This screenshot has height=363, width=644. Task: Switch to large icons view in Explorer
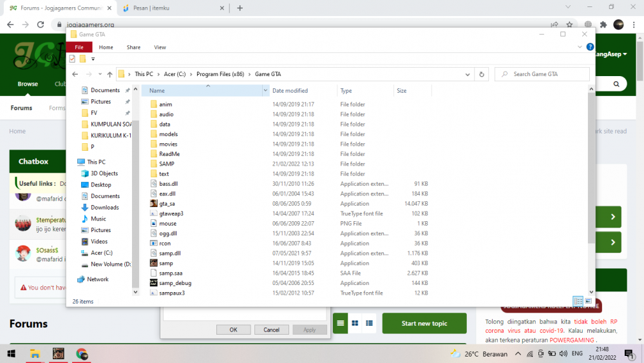coord(588,301)
